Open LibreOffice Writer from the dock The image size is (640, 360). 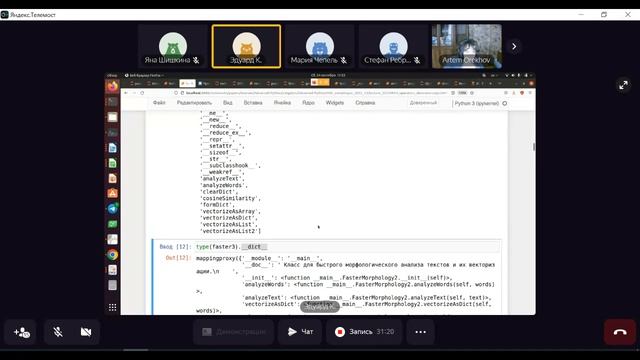tap(112, 148)
